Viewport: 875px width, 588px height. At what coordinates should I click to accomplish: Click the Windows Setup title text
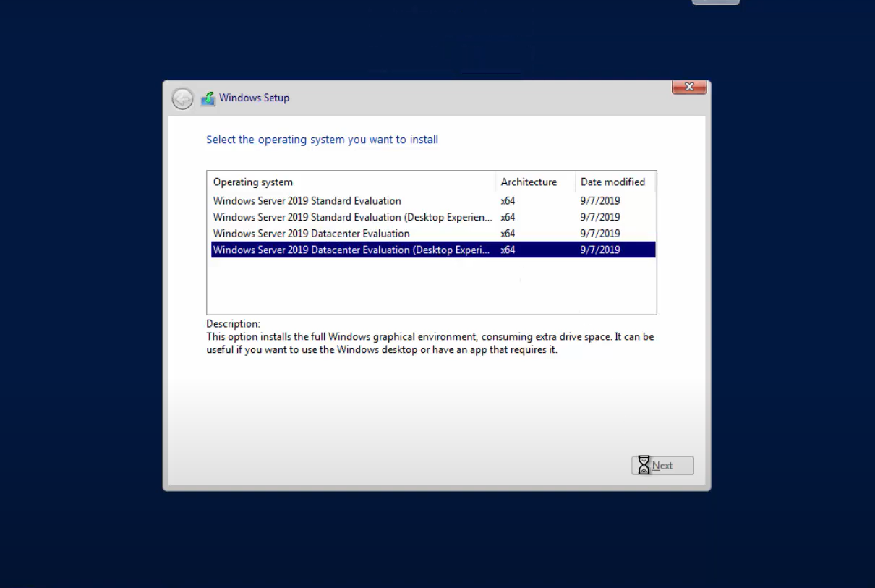point(255,98)
